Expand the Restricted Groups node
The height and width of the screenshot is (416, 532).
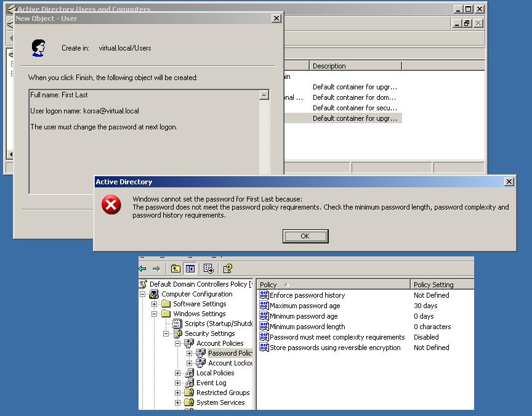[x=177, y=393]
